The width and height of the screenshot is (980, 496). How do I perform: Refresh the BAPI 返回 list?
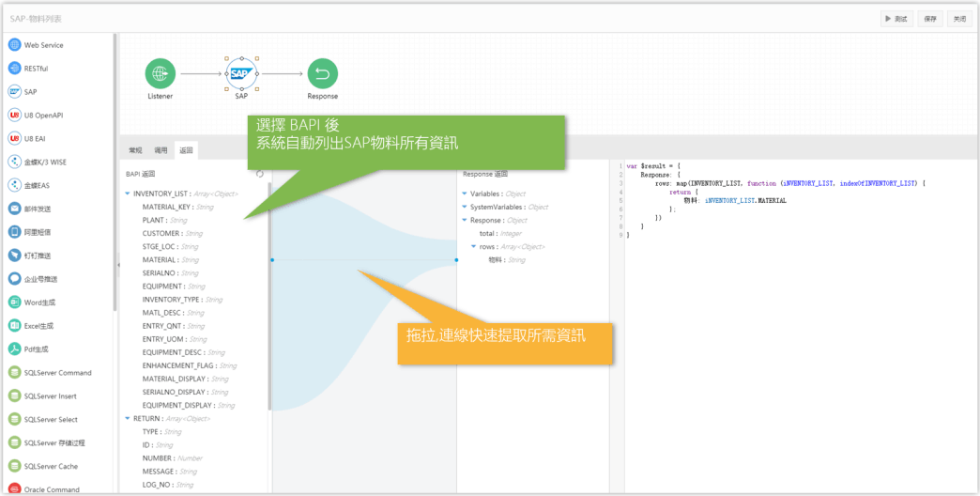(260, 174)
